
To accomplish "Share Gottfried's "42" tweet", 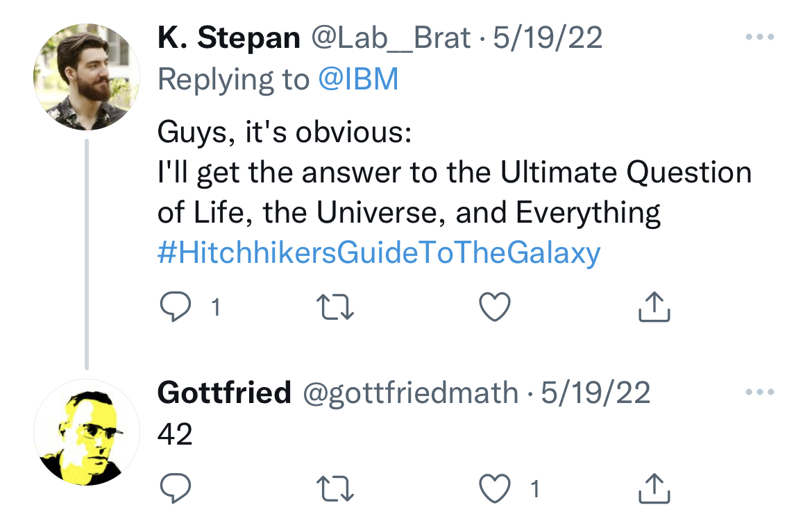I will [x=654, y=490].
